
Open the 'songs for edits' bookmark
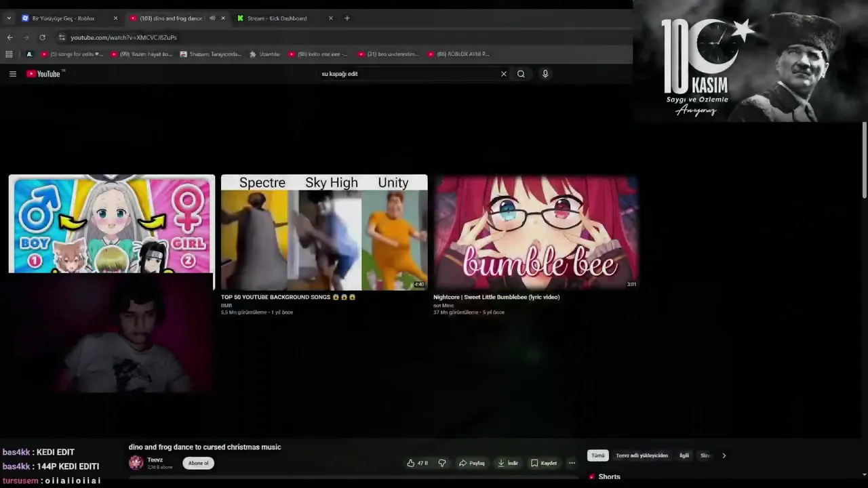click(x=73, y=54)
